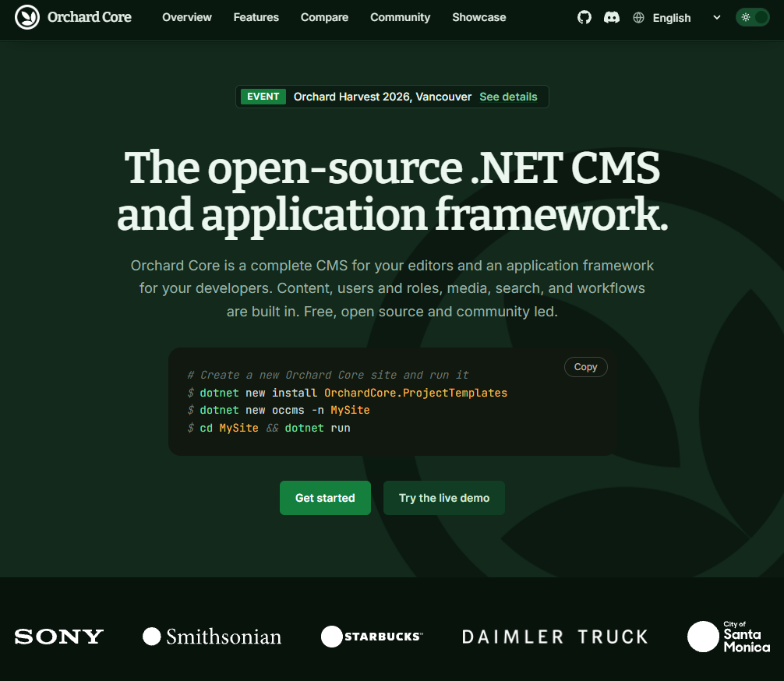Open the Discord server icon
This screenshot has height=681, width=784.
612,17
